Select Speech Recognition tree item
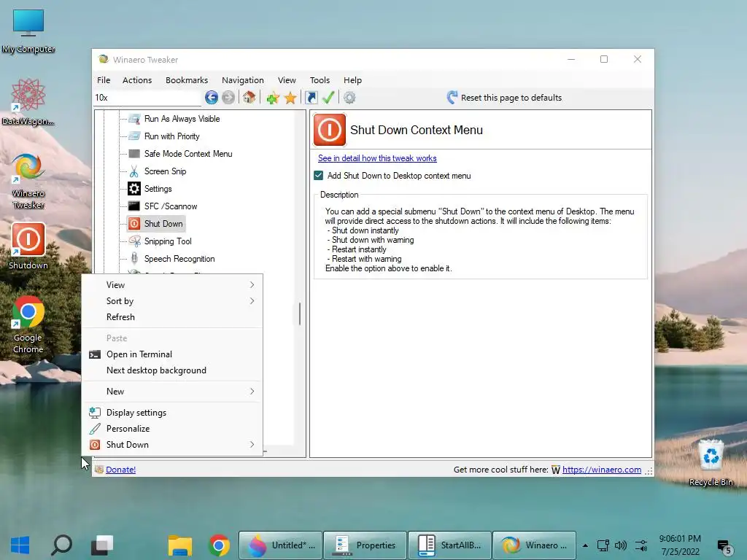Screen dimensions: 747x560 pyautogui.click(x=179, y=259)
